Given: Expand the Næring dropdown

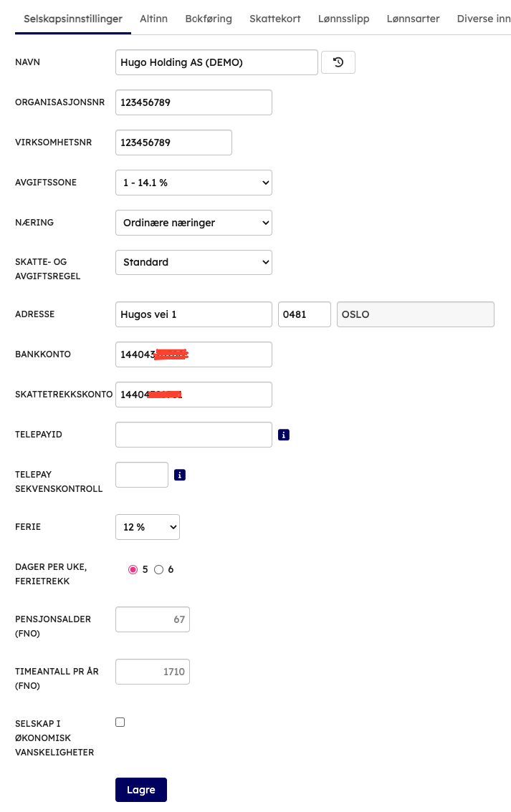Looking at the screenshot, I should pos(194,223).
